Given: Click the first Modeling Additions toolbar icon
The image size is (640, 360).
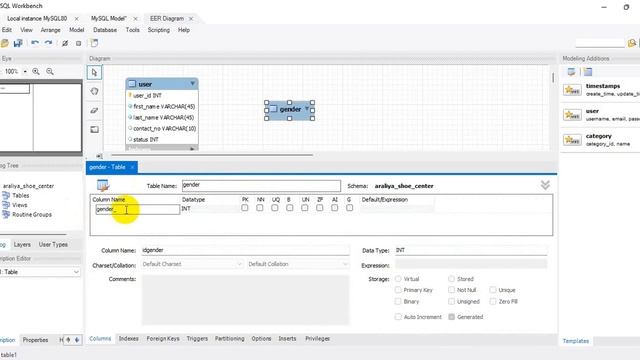Looking at the screenshot, I should (571, 72).
